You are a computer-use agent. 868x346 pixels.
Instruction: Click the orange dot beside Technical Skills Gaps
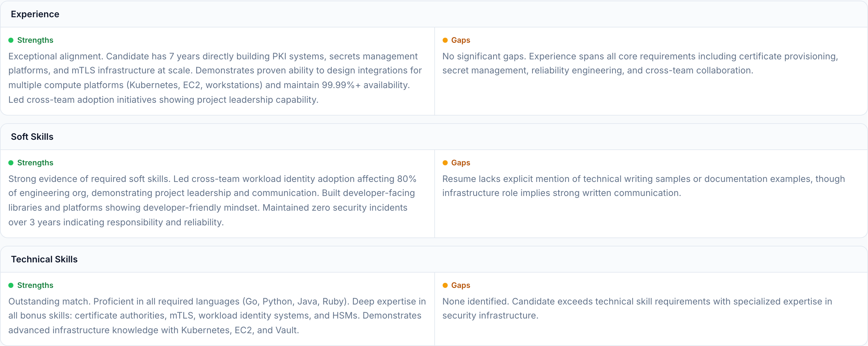click(445, 285)
